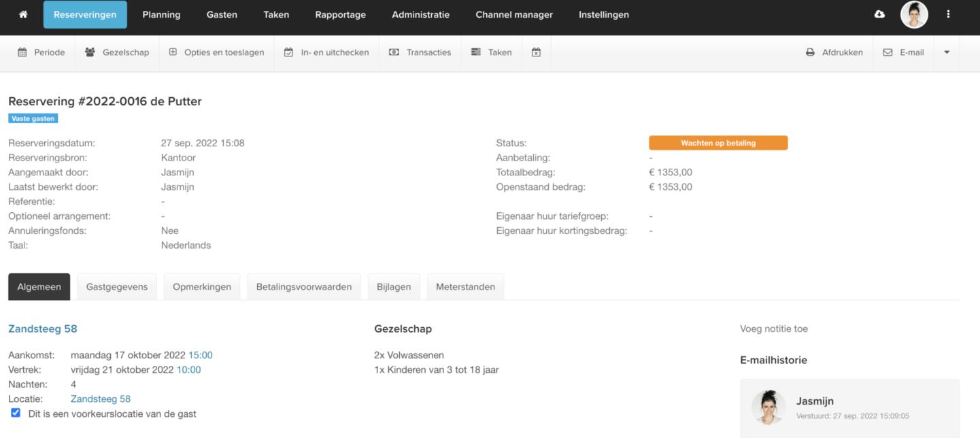Click the home icon in top navigation

coord(23,14)
